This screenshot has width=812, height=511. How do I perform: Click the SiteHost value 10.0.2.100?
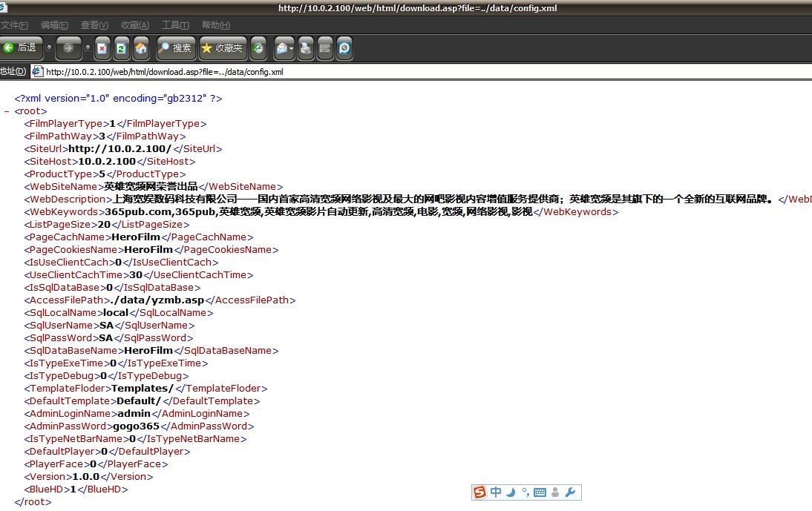point(107,162)
